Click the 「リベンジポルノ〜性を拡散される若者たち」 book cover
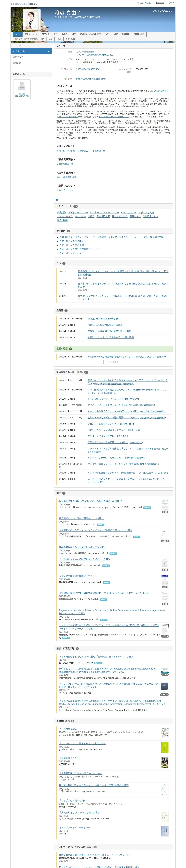The width and height of the screenshot is (186, 868). [165, 747]
